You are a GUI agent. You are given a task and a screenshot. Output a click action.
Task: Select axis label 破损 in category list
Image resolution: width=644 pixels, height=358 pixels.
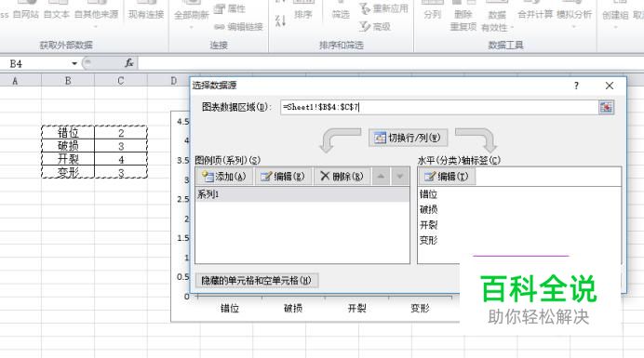point(428,209)
